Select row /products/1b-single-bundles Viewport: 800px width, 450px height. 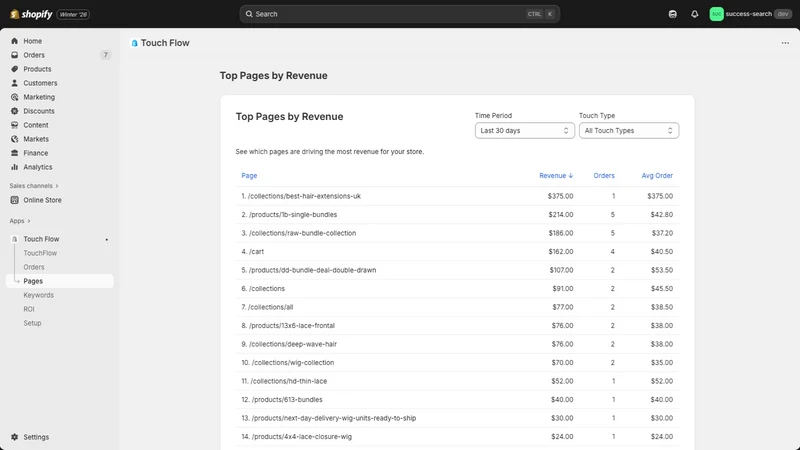point(457,215)
